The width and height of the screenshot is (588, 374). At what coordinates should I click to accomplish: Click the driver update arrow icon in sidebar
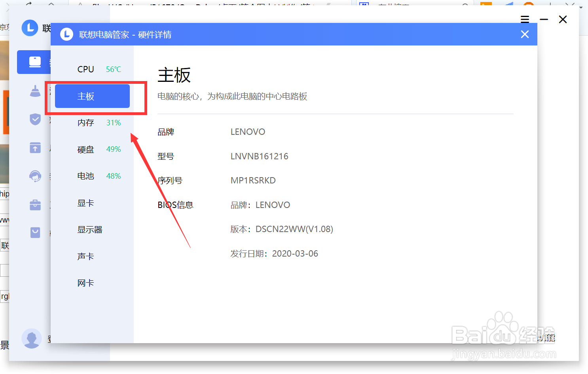click(x=35, y=147)
